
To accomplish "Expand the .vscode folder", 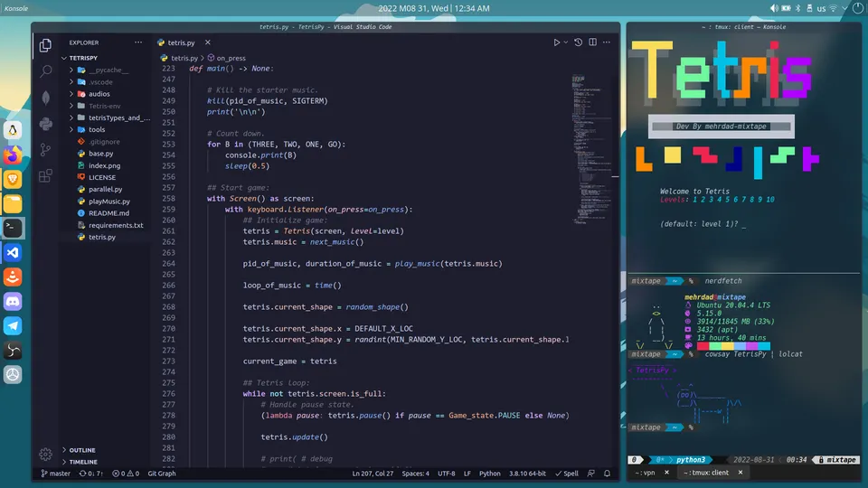I will pyautogui.click(x=100, y=82).
